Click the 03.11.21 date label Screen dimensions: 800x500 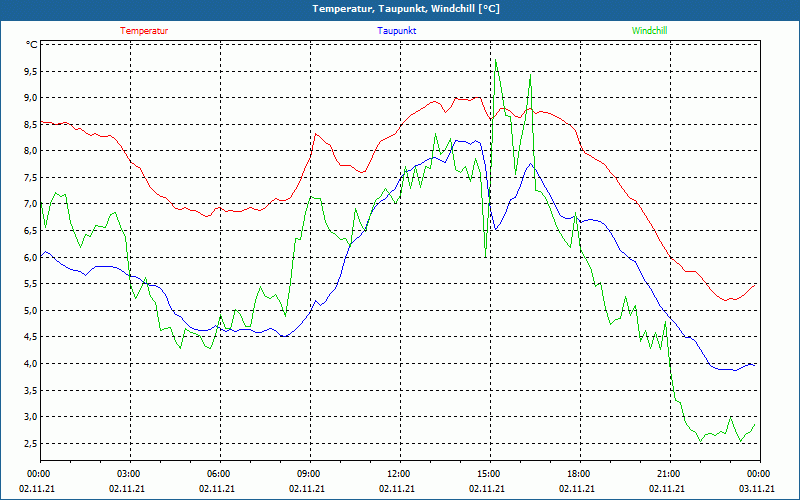(x=757, y=489)
